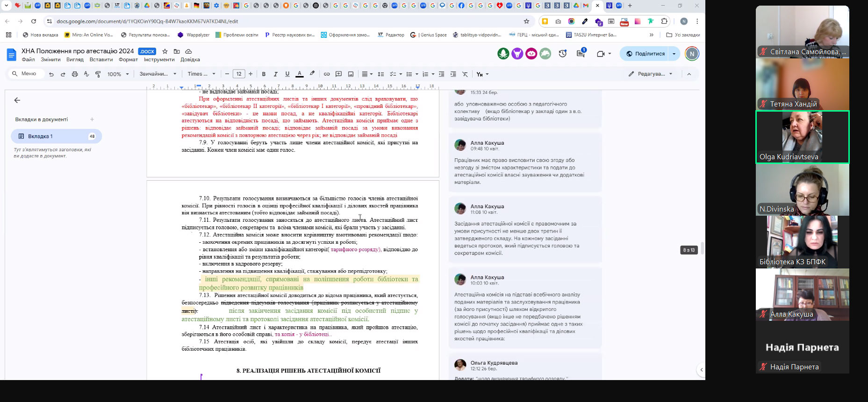
Task: Open the Вставити menu
Action: click(101, 60)
